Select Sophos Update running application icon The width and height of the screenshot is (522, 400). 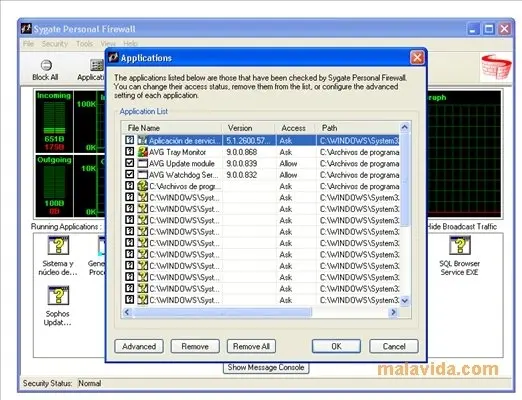point(58,296)
